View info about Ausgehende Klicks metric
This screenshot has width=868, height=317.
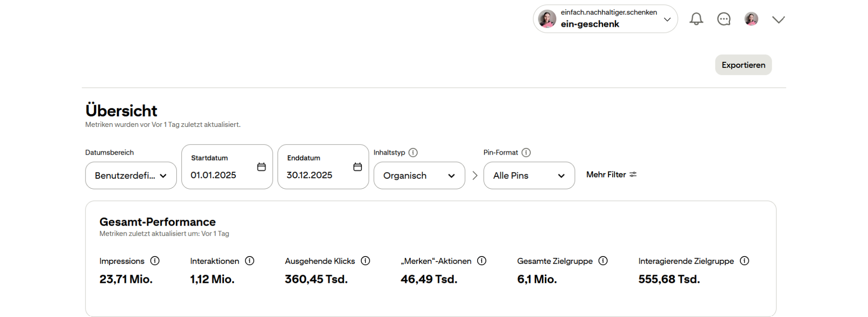[365, 261]
